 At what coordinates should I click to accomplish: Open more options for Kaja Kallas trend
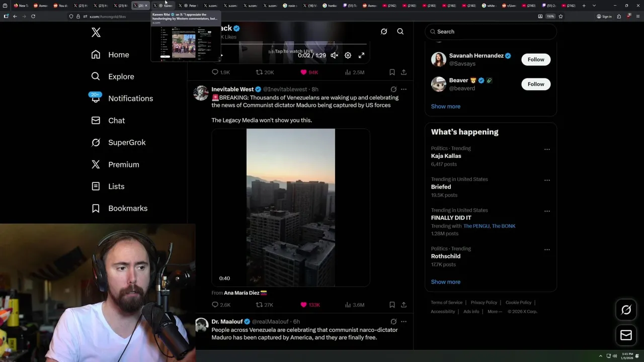pos(547,149)
